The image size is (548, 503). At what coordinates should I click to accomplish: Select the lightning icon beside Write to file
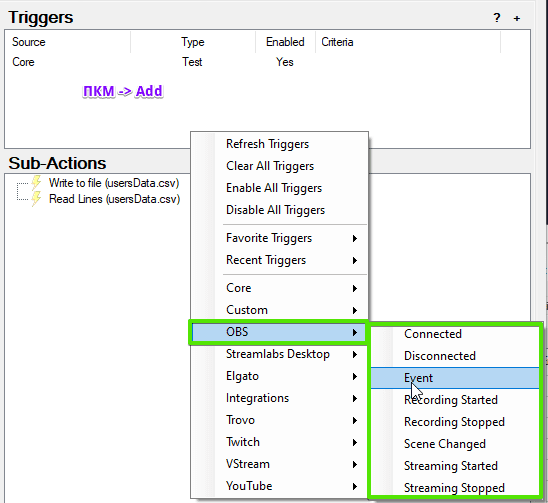[x=36, y=183]
